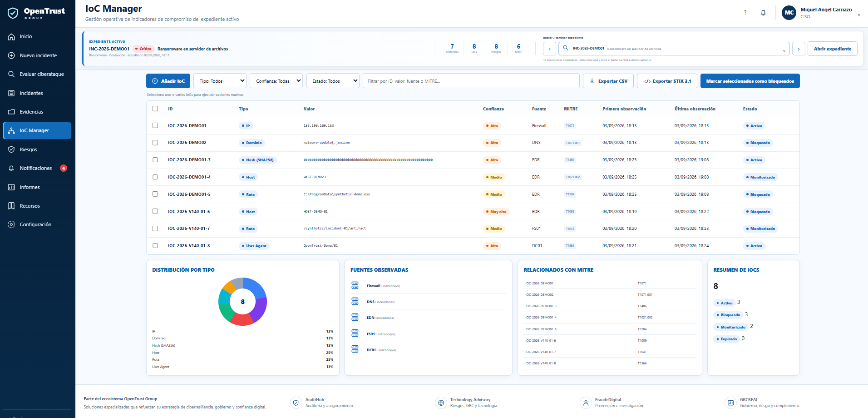Image resolution: width=868 pixels, height=418 pixels.
Task: Click Exportar CSV
Action: (x=608, y=81)
